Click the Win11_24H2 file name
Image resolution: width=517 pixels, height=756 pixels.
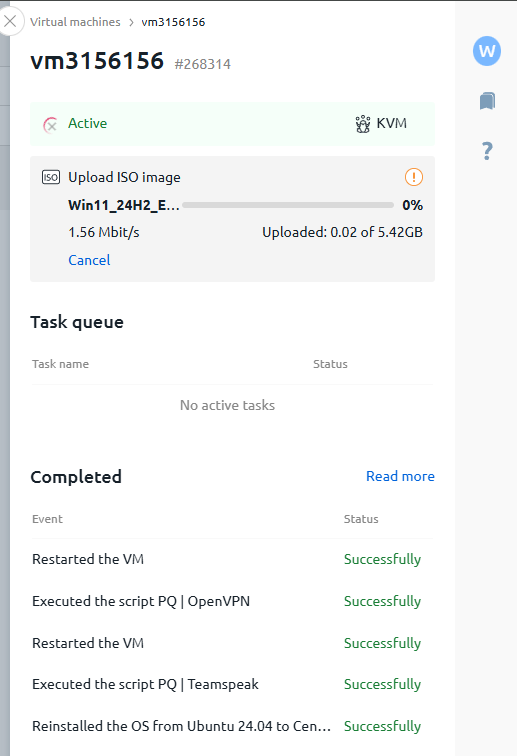[124, 205]
